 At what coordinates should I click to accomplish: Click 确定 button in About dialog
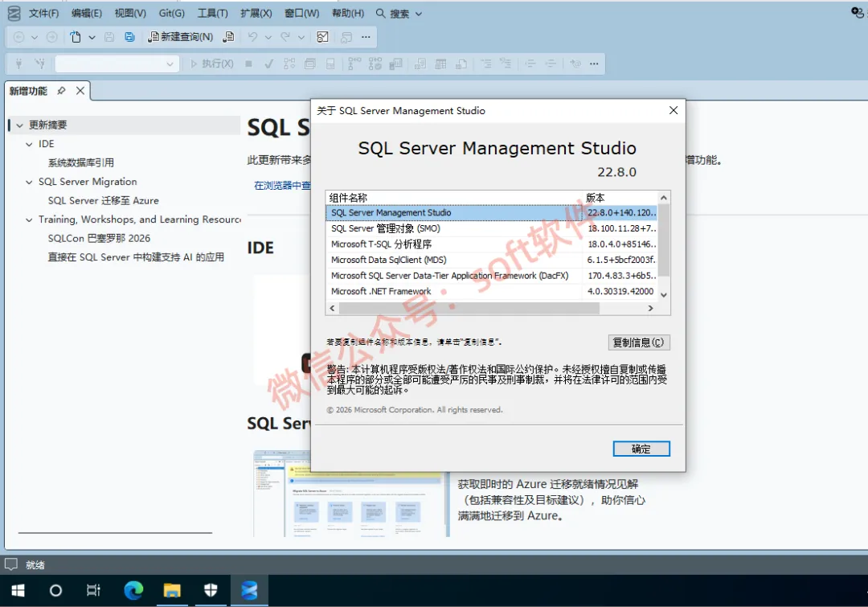[x=641, y=449]
